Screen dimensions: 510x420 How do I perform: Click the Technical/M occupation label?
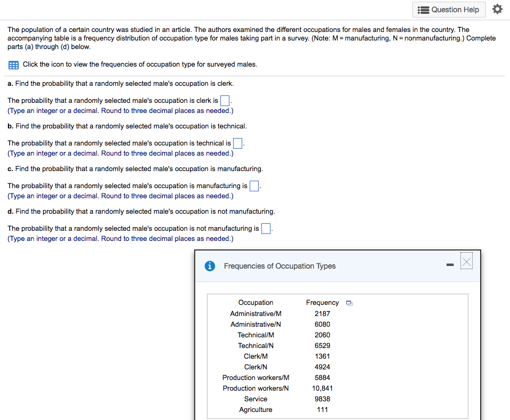pyautogui.click(x=256, y=335)
